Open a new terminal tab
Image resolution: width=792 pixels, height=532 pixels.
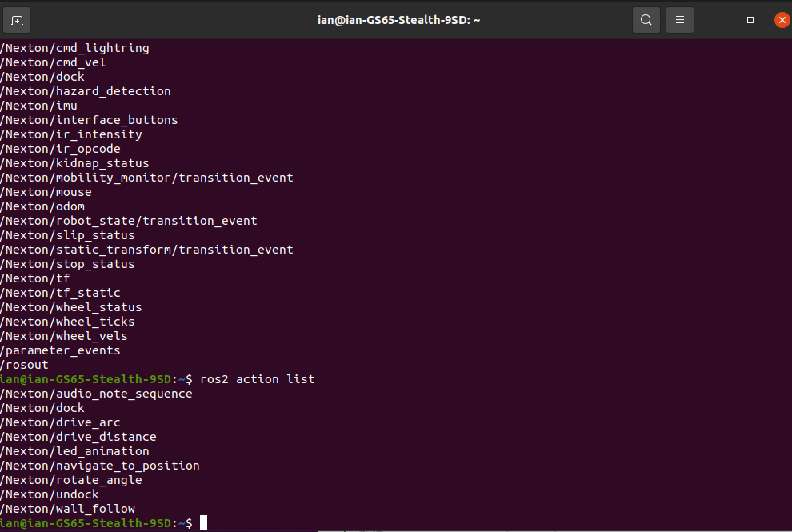coord(17,20)
